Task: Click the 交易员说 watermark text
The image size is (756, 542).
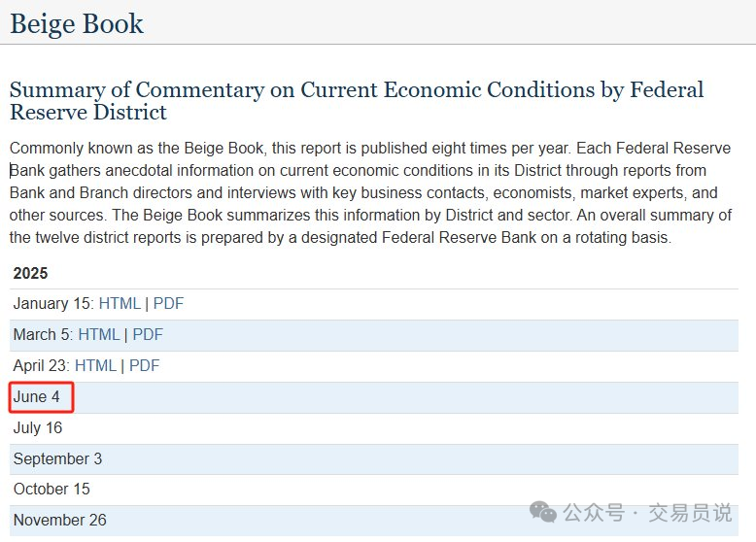Action: 690,513
